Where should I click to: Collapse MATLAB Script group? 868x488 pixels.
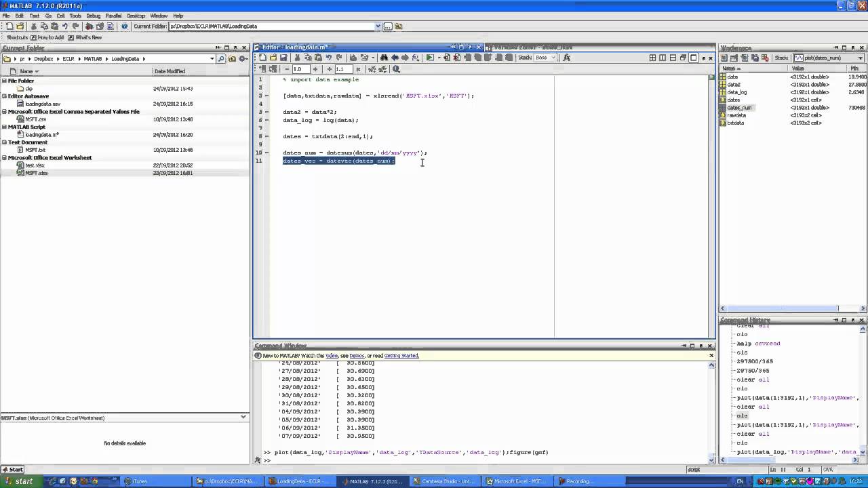4,127
